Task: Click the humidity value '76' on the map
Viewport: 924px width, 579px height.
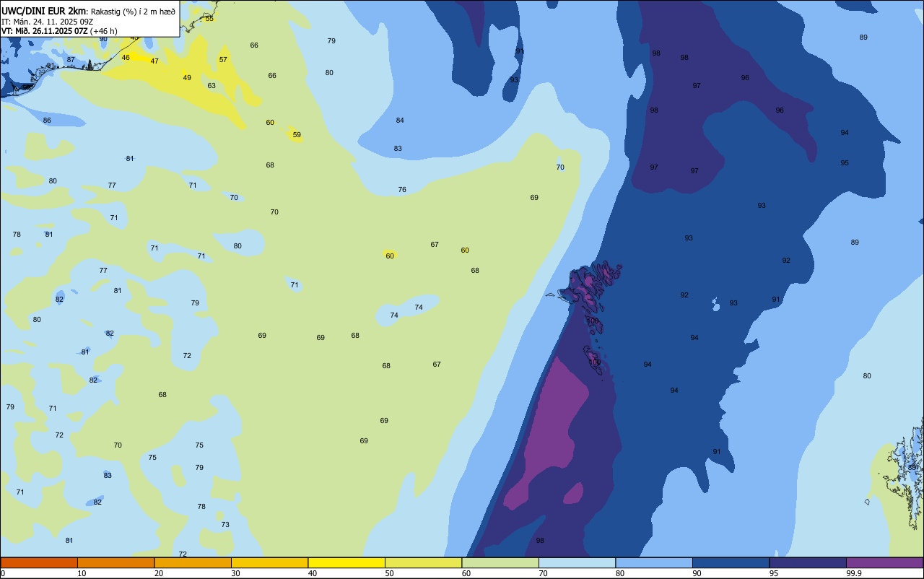Action: pos(402,190)
